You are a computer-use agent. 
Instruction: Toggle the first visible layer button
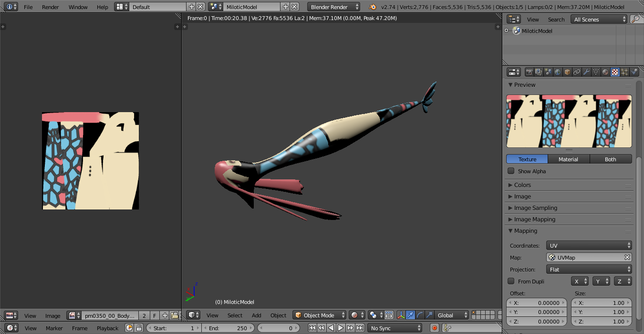pos(474,313)
